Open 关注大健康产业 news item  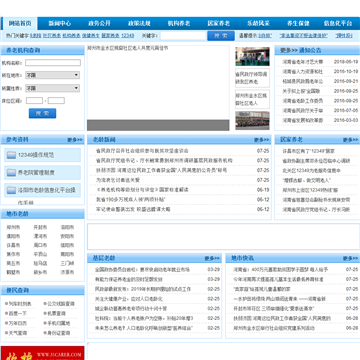tap(129, 299)
